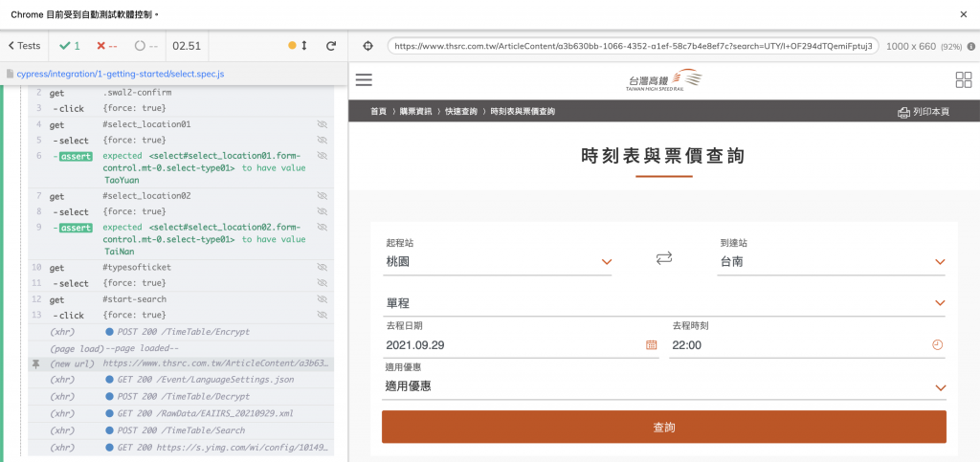Open the 適用優惠 discount dropdown
Screen dimensions: 980x462
pos(665,386)
